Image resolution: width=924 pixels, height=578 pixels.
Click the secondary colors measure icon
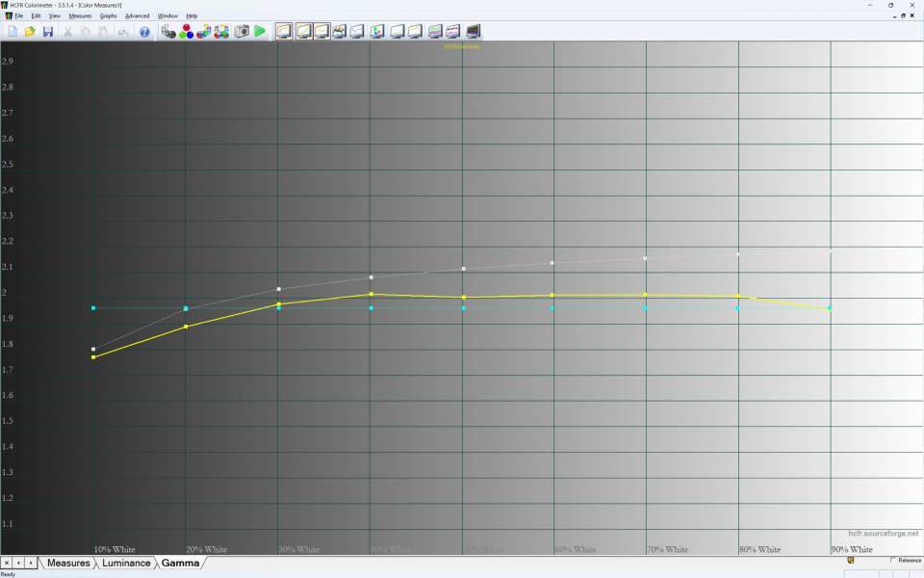tap(204, 31)
